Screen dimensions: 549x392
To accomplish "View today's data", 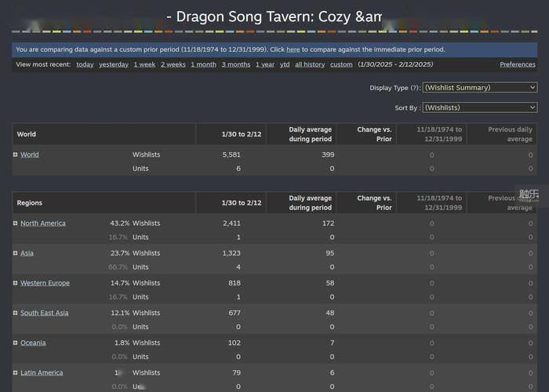I will (x=85, y=64).
